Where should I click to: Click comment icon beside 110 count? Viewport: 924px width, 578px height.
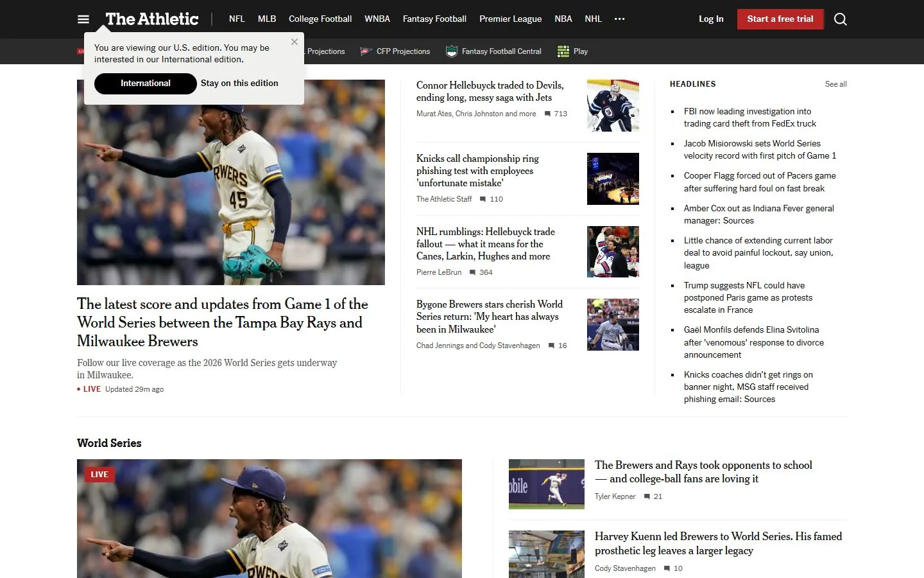tap(483, 199)
